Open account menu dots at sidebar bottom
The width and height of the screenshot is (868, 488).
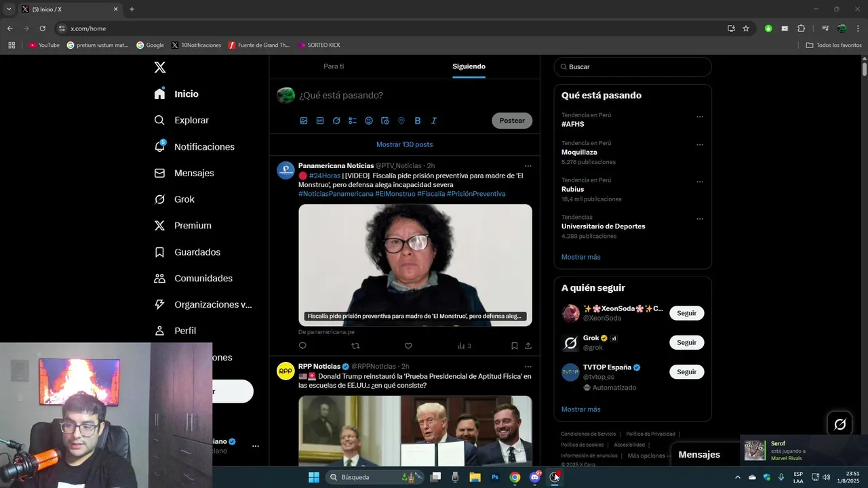pos(256,446)
